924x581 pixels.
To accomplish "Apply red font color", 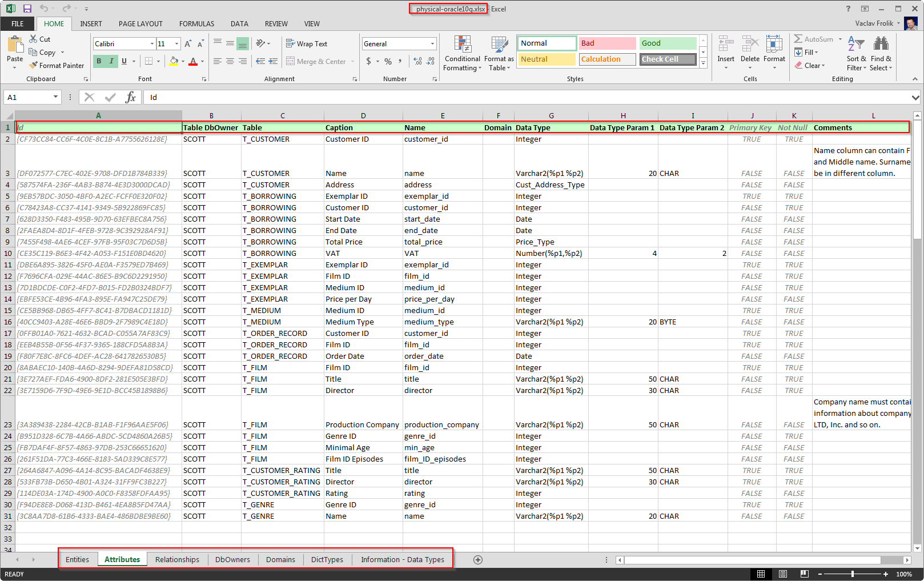I will [193, 61].
